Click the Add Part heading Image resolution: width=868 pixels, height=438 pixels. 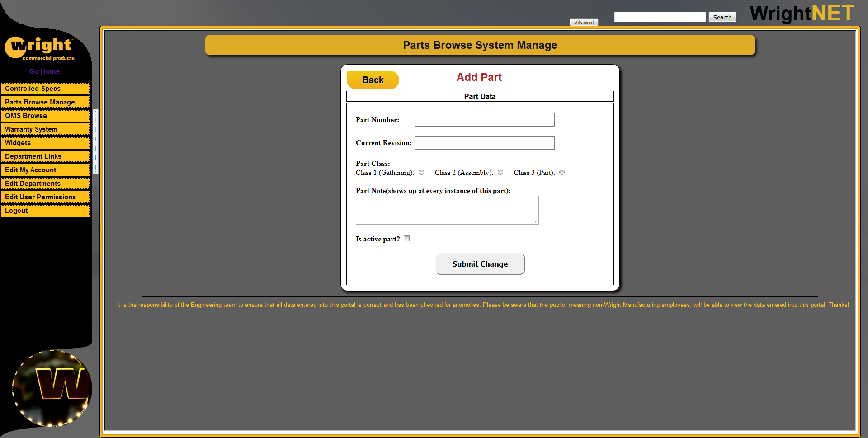[x=479, y=77]
